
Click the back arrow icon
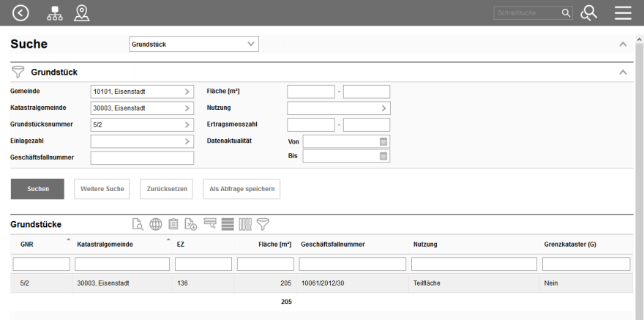click(x=21, y=12)
